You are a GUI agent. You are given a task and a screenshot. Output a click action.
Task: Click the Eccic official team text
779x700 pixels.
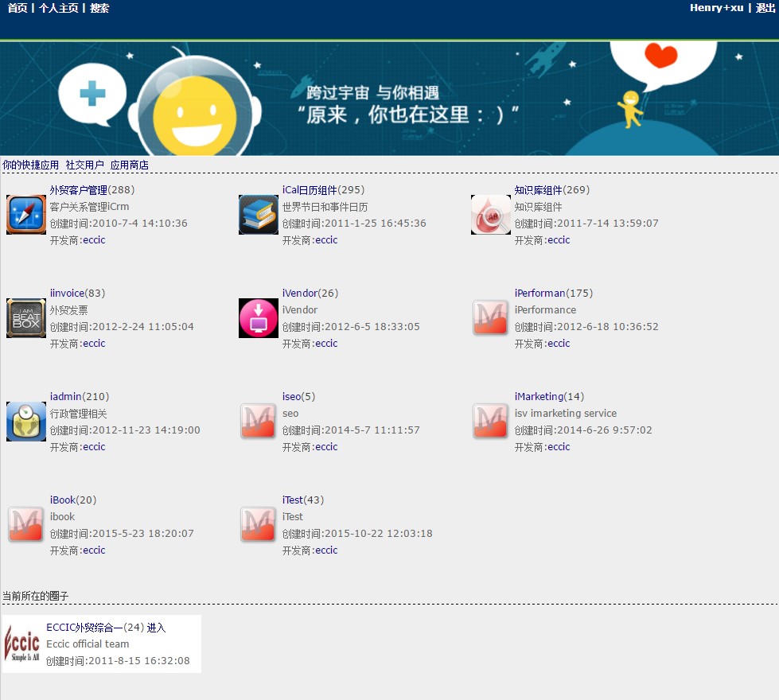(88, 644)
